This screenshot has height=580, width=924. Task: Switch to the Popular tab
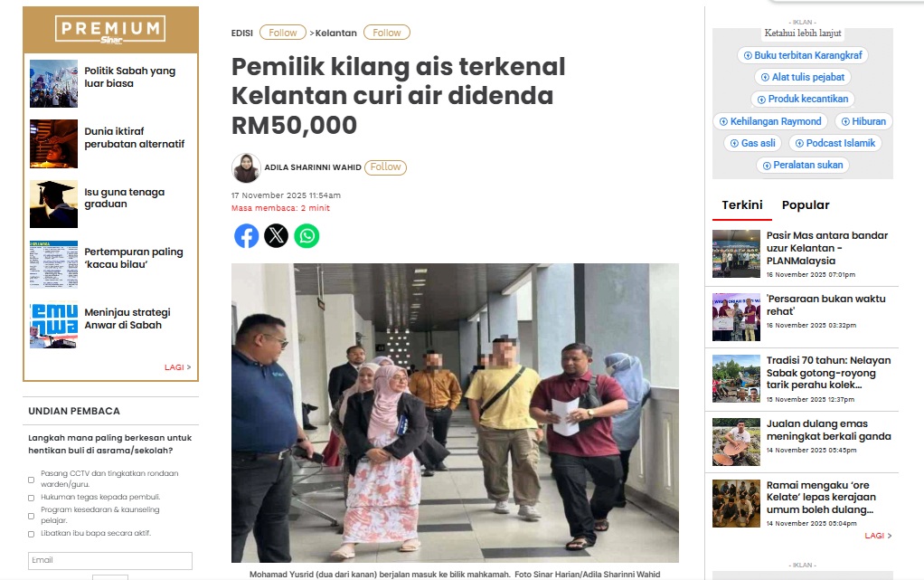pyautogui.click(x=806, y=204)
